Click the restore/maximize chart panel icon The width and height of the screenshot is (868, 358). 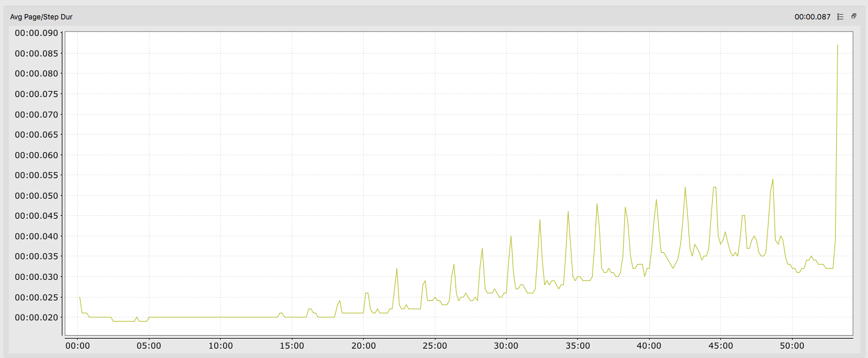pyautogui.click(x=854, y=16)
